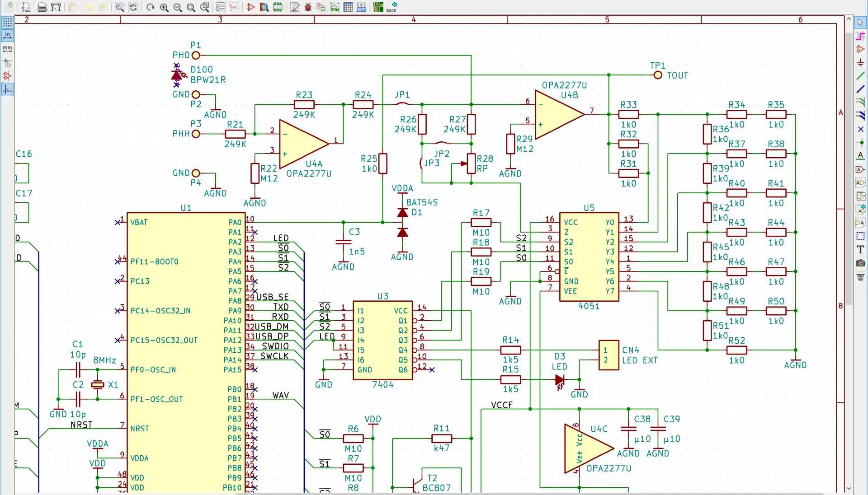This screenshot has height=495, width=868.
Task: Select the Delete item trash tool
Action: (x=860, y=276)
